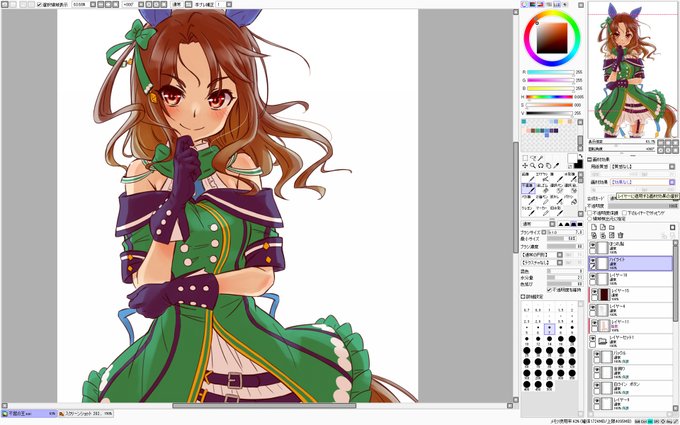The image size is (680, 425).
Task: Hide the バックル layer eye icon
Action: coord(597,355)
